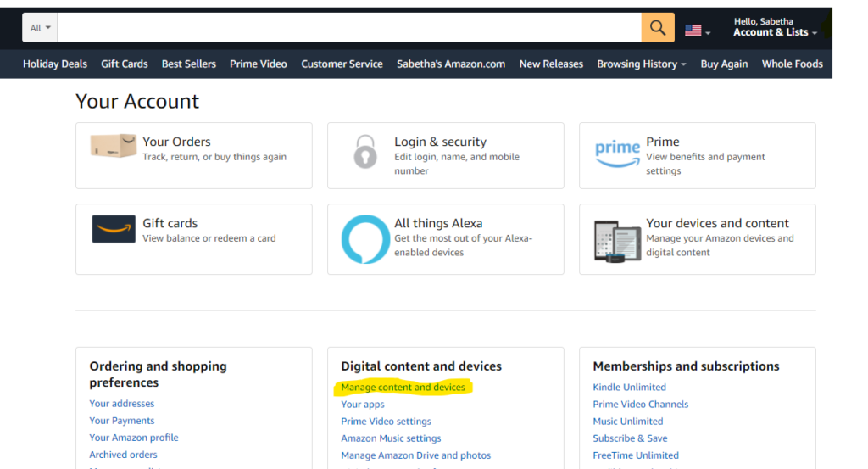Screen dimensions: 868x469
Task: Open the Subscribe & Save link
Action: point(630,438)
